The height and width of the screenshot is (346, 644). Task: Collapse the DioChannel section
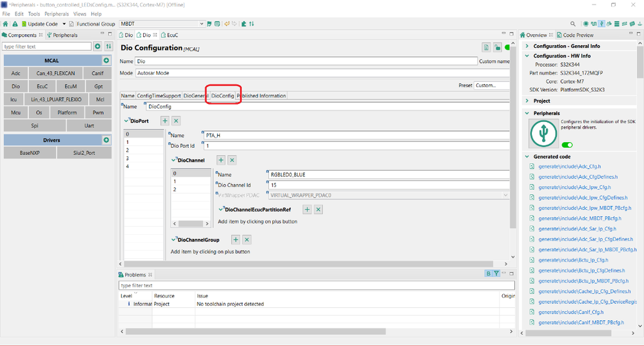pos(174,160)
